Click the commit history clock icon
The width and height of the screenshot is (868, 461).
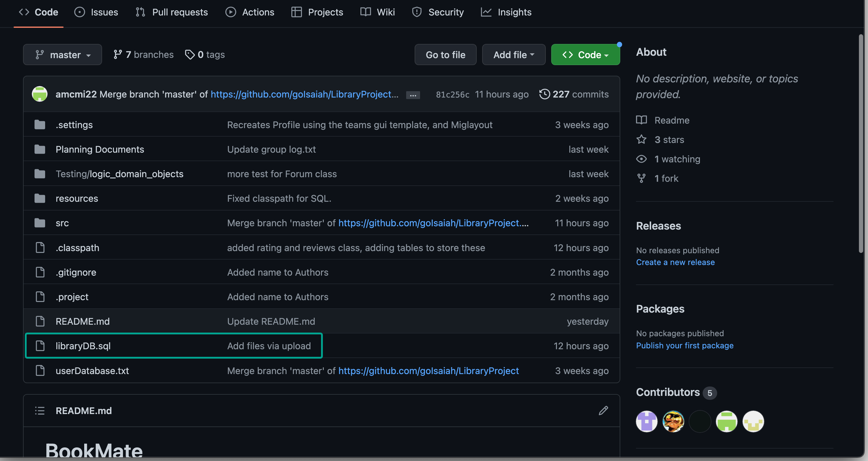[544, 95]
